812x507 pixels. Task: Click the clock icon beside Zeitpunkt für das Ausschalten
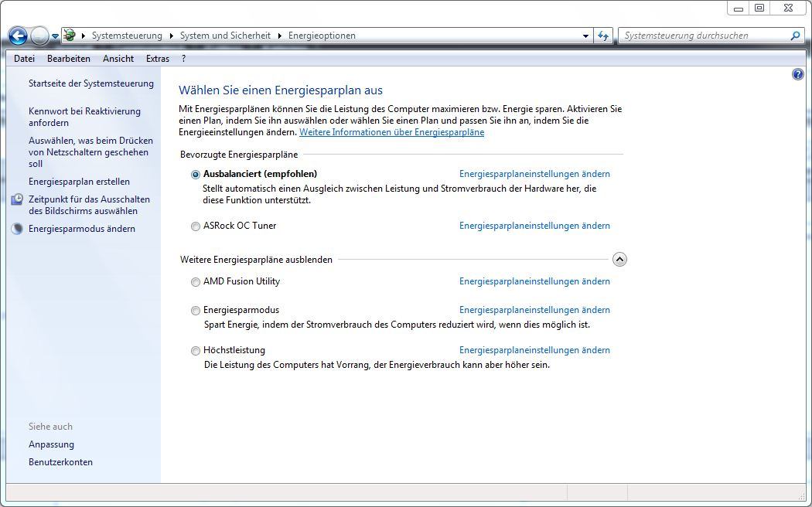coord(17,199)
